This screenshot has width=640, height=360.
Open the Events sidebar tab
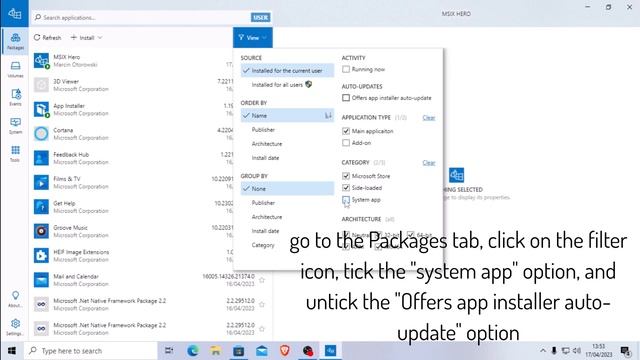pyautogui.click(x=15, y=98)
